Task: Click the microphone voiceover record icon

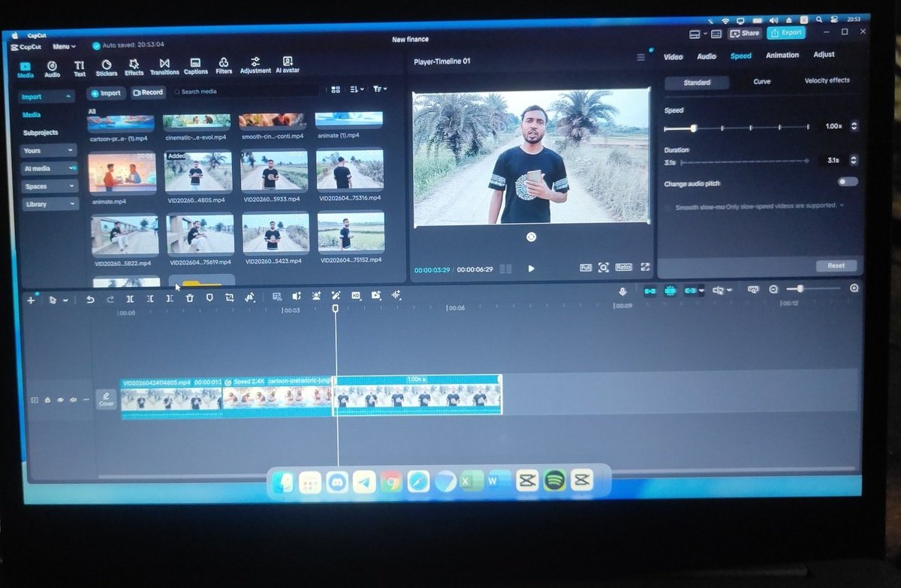Action: pyautogui.click(x=622, y=291)
